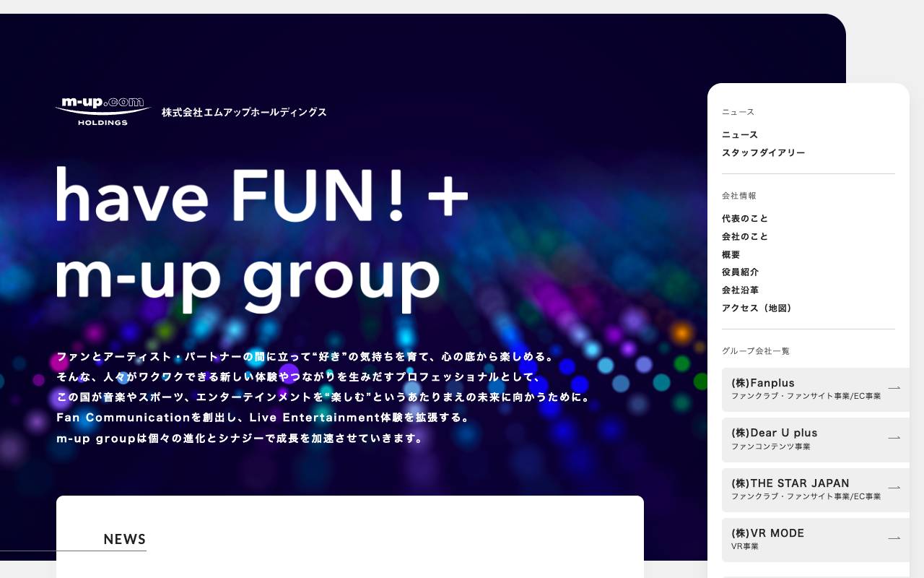
Task: Open the スタッフダイアリー page
Action: (x=763, y=152)
